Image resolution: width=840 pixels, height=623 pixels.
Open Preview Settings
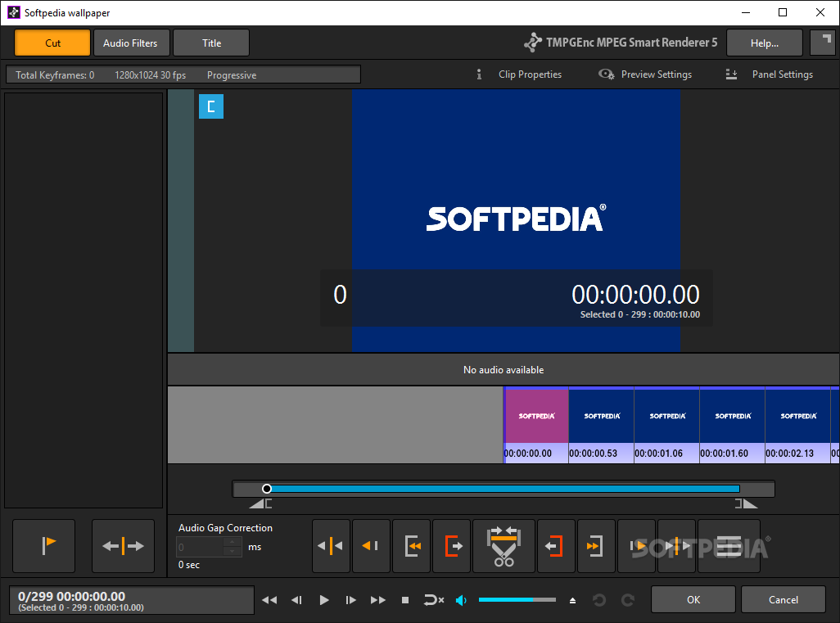[x=645, y=74]
